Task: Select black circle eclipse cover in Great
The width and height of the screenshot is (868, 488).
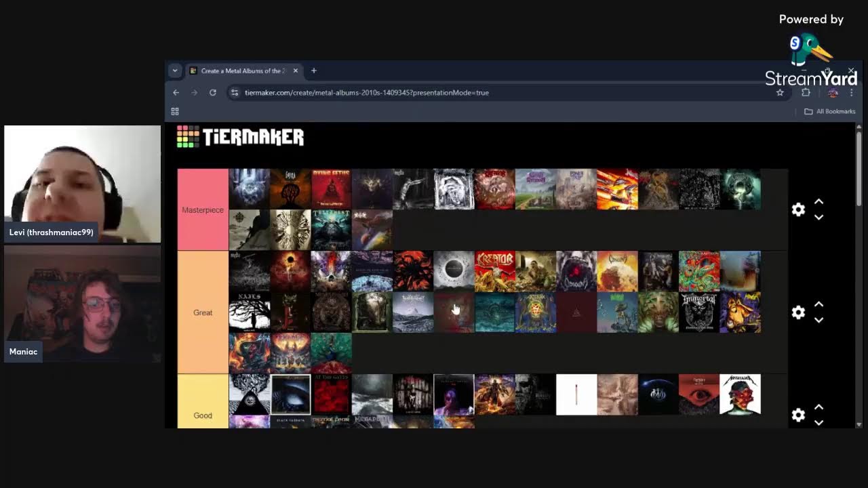Action: [x=454, y=271]
